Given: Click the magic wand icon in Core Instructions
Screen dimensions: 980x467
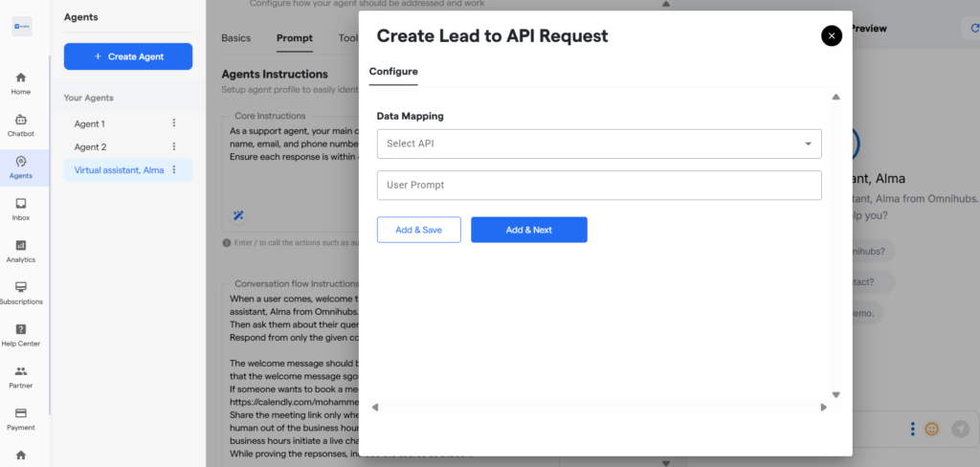Looking at the screenshot, I should [x=237, y=215].
